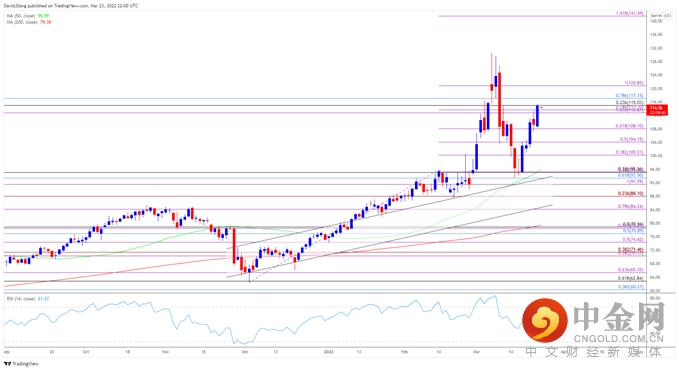Click the red current price tag 114.36
679x370 pixels.
[x=656, y=110]
